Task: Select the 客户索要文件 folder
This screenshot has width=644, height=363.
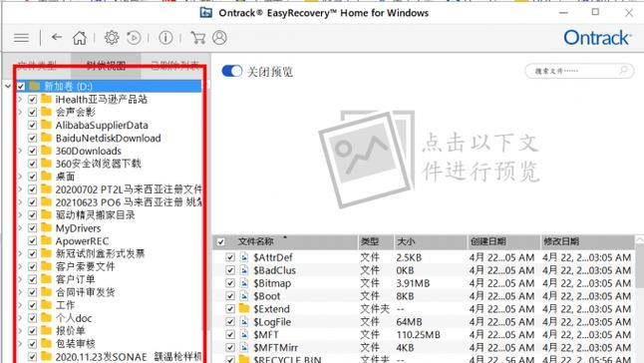Action: tap(85, 266)
